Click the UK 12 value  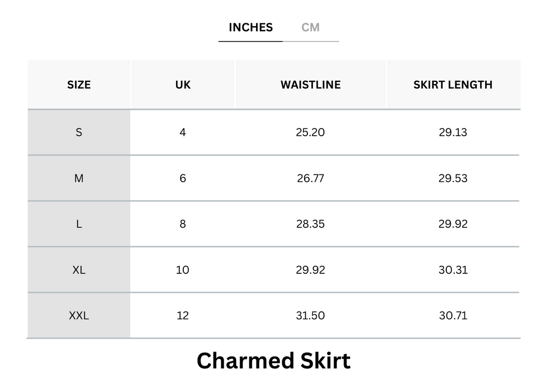click(x=183, y=315)
